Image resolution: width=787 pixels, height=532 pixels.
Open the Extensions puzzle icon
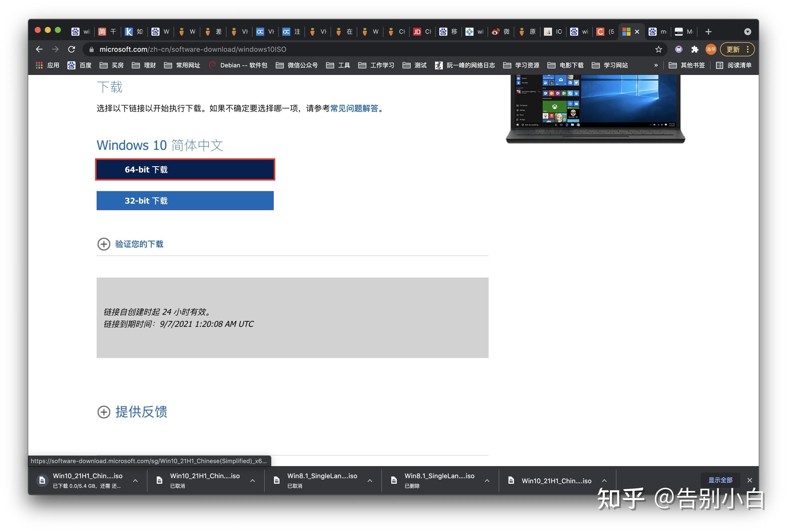click(695, 50)
